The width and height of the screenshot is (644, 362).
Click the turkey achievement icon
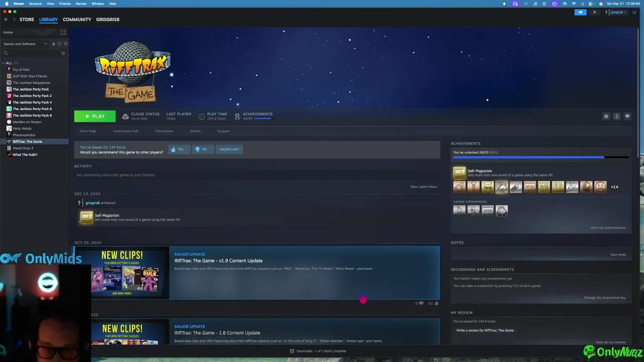(502, 187)
